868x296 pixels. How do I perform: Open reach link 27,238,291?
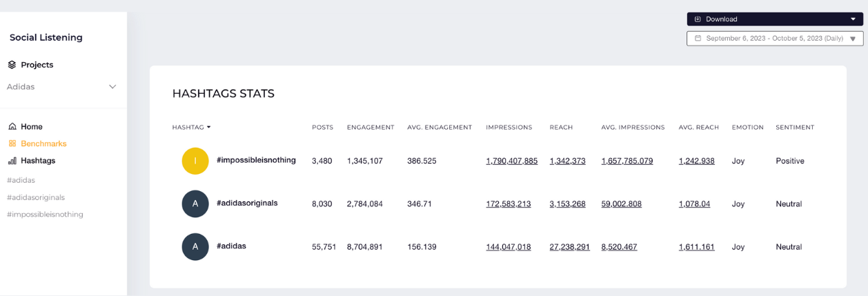(x=570, y=247)
